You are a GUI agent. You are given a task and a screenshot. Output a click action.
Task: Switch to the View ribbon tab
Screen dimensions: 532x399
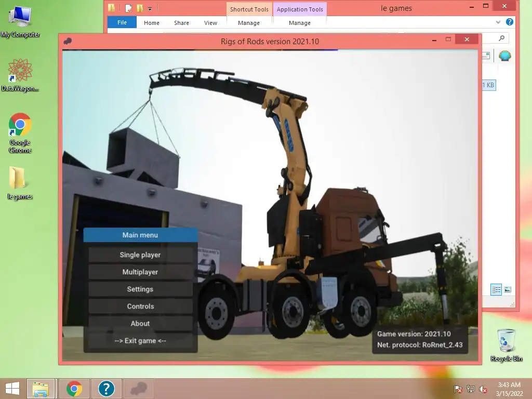click(210, 23)
